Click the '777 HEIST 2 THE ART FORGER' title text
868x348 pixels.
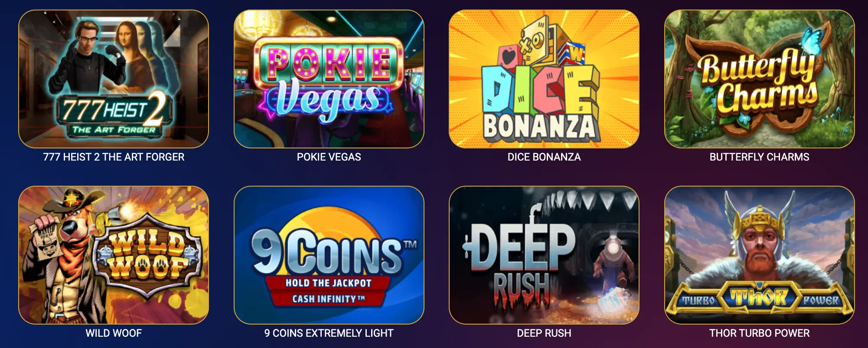114,157
